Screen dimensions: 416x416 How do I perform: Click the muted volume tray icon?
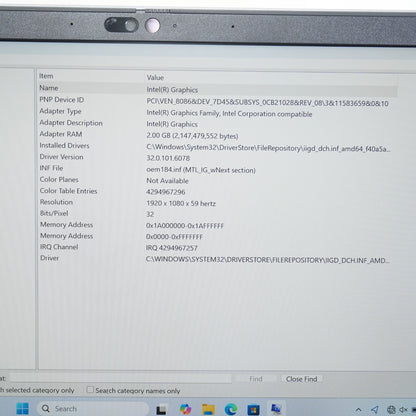click(404, 410)
